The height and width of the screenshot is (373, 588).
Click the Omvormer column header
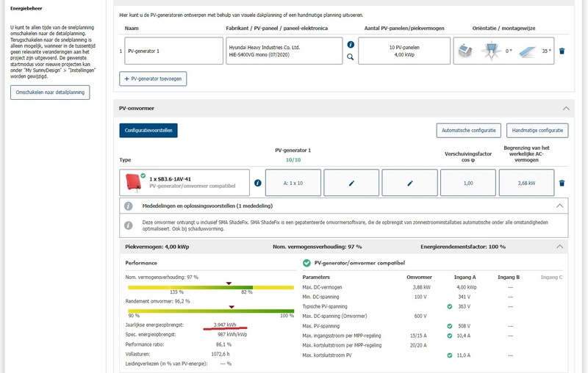point(419,278)
